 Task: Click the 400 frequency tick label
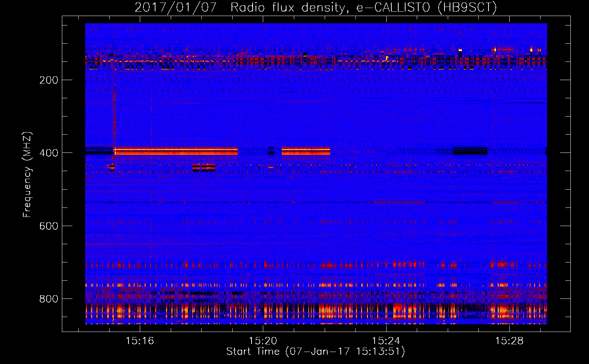pyautogui.click(x=49, y=153)
